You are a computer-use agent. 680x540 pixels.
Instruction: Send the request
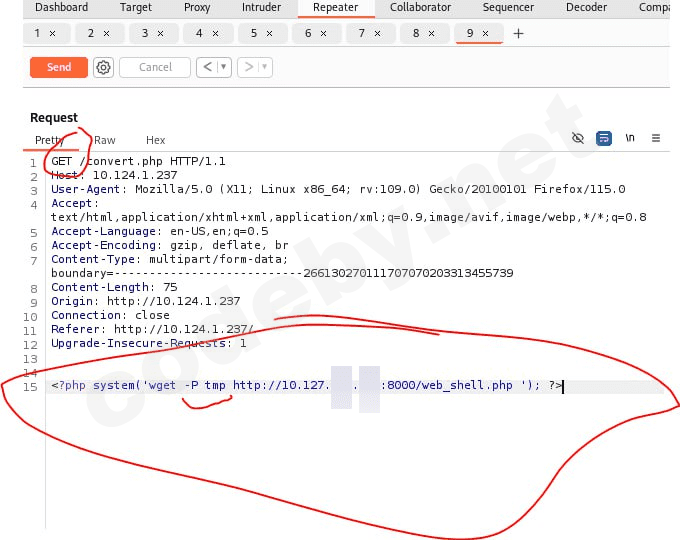pos(59,67)
